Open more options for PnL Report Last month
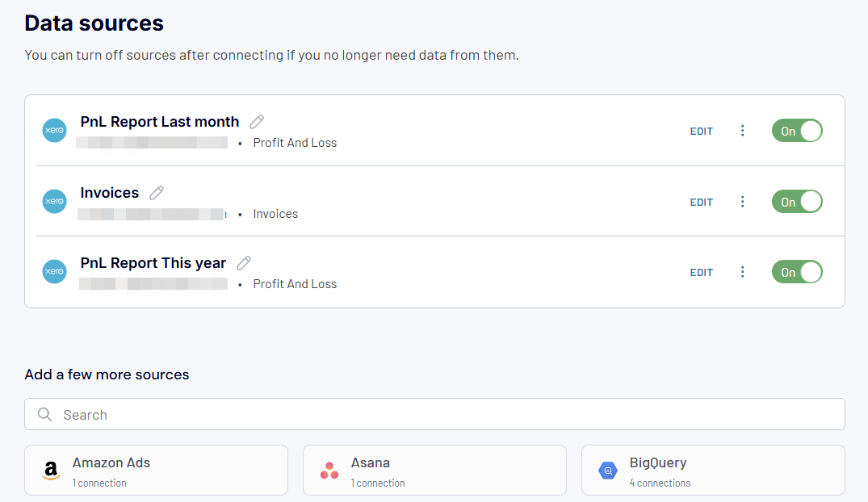This screenshot has height=502, width=868. tap(743, 131)
